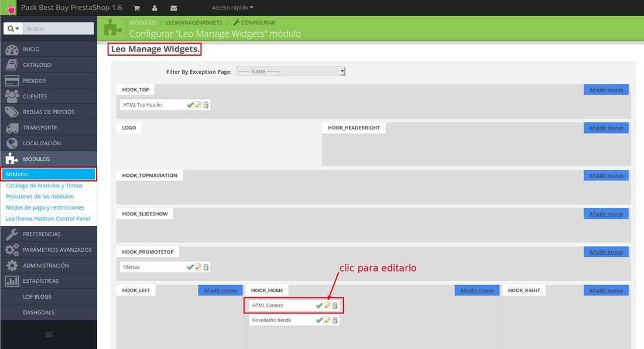Edit the Ofertas widget pencil icon
Screen dimensions: 644x349
pyautogui.click(x=198, y=267)
